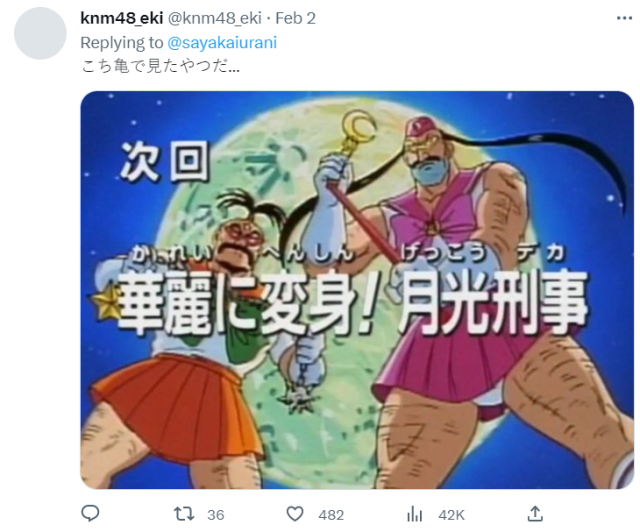Open the three-dot more options menu
This screenshot has width=640, height=532.
tap(624, 18)
